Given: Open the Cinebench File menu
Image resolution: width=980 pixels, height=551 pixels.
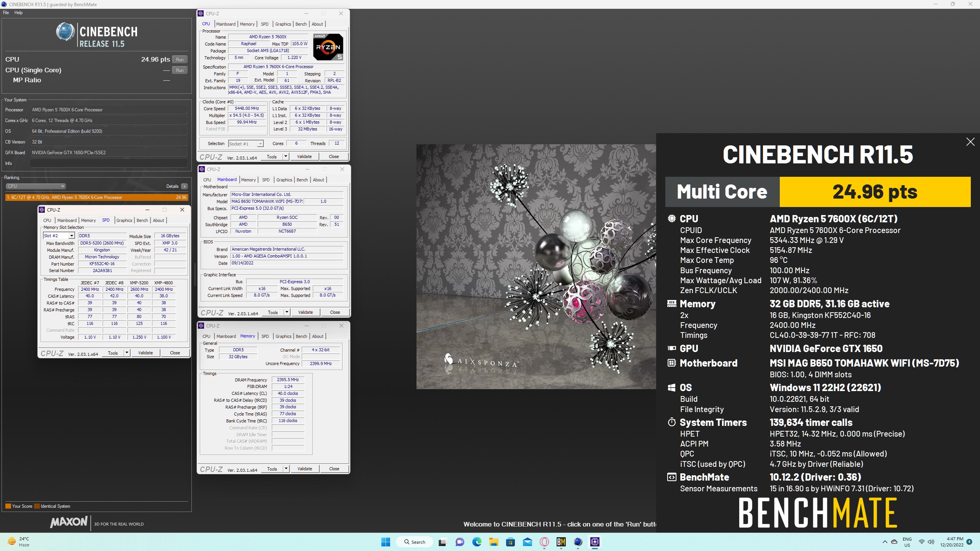Looking at the screenshot, I should 6,13.
